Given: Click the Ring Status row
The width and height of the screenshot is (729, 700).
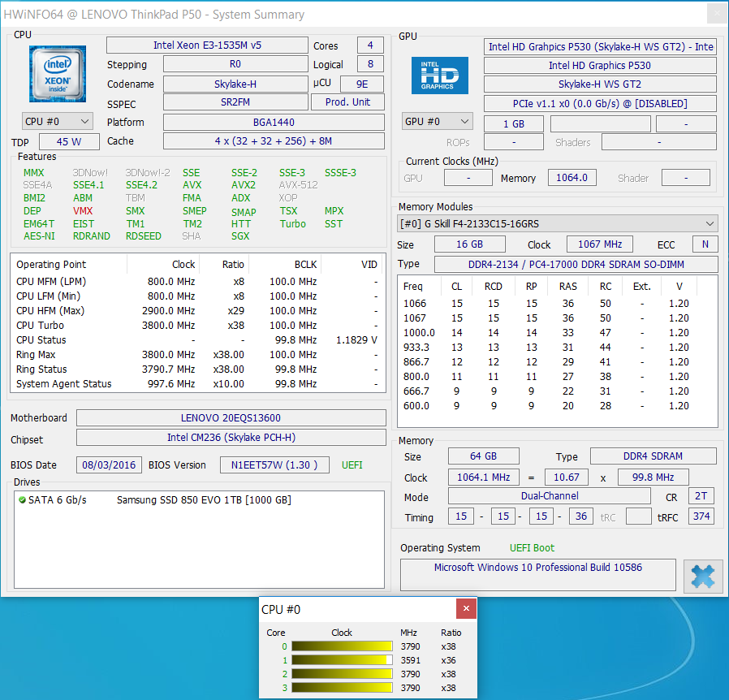Looking at the screenshot, I should pyautogui.click(x=197, y=369).
